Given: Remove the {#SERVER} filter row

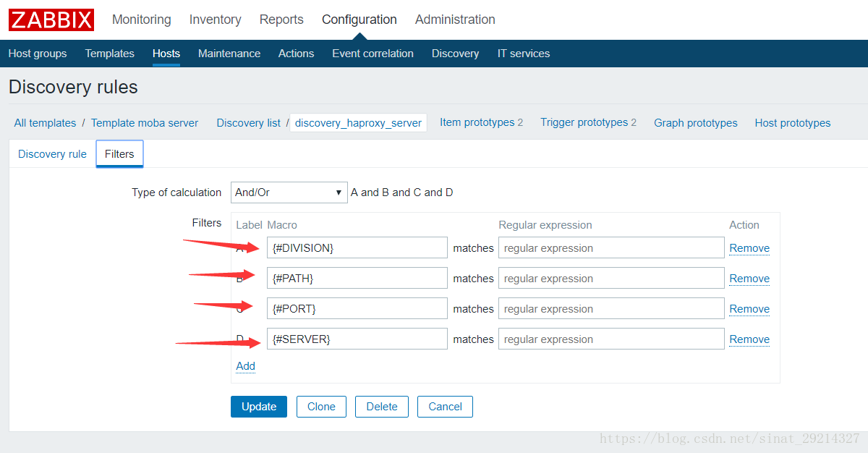Looking at the screenshot, I should coord(749,339).
